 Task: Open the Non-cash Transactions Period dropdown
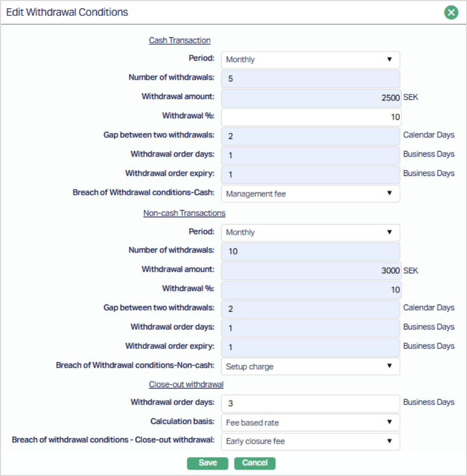310,233
